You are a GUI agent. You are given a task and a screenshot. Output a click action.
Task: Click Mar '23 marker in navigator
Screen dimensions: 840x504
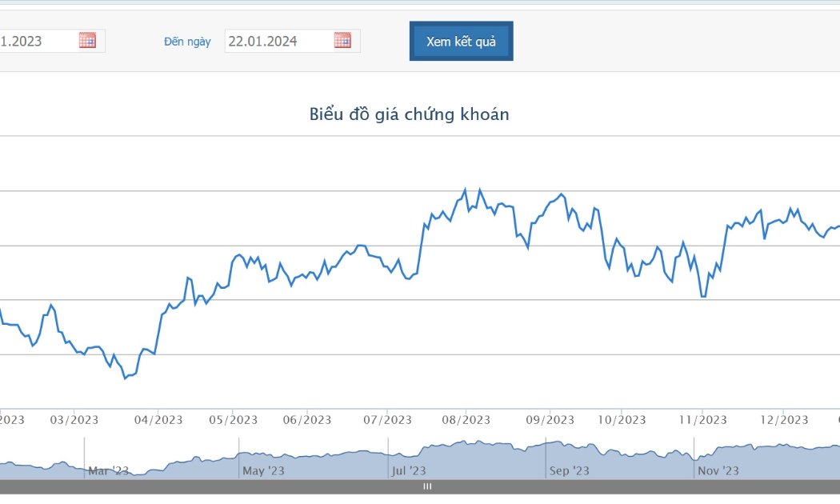[108, 470]
